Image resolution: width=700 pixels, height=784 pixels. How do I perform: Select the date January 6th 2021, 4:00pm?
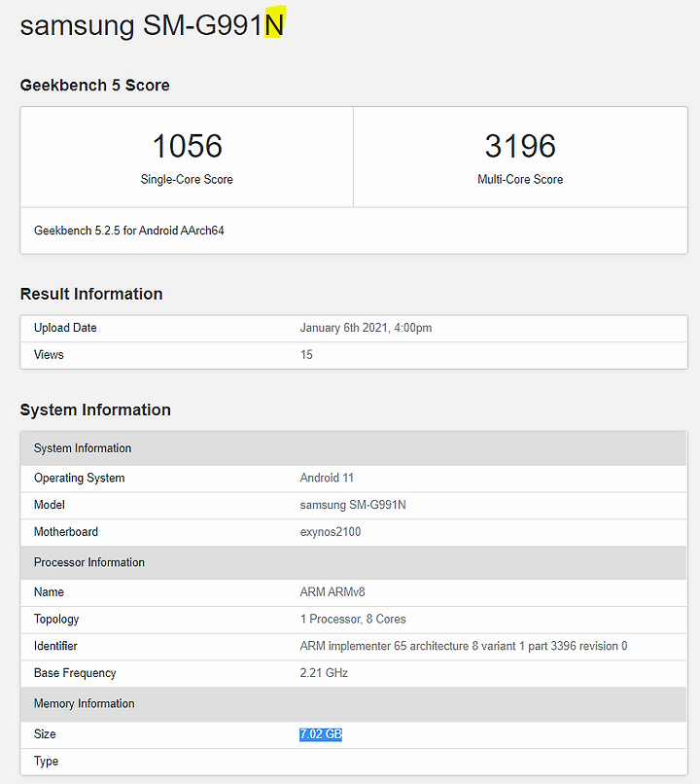(366, 328)
